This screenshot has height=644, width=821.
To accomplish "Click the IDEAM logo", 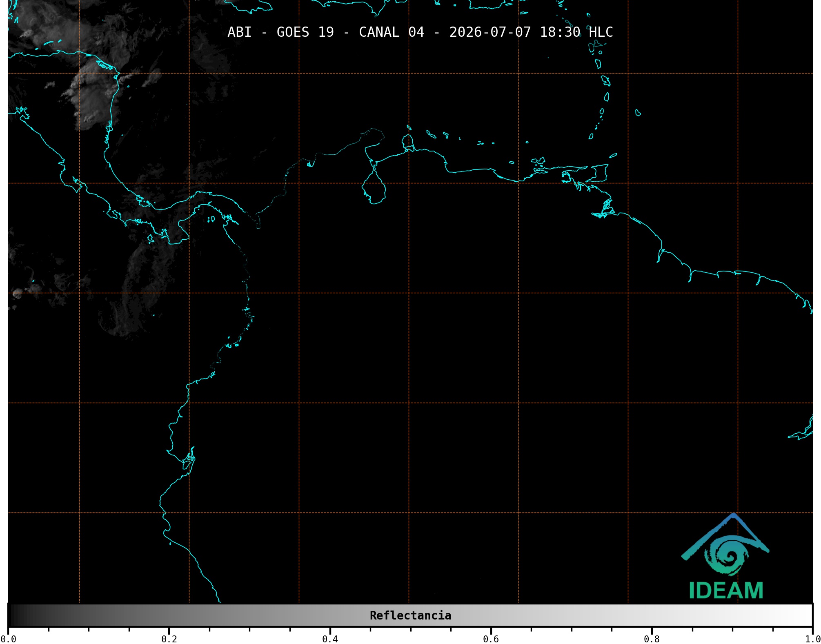I will 725,556.
